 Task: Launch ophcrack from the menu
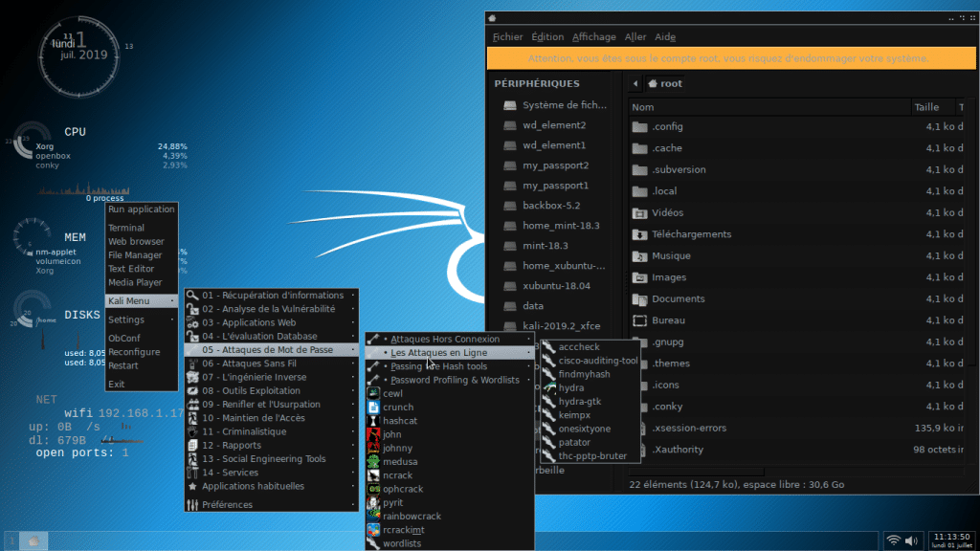(402, 489)
